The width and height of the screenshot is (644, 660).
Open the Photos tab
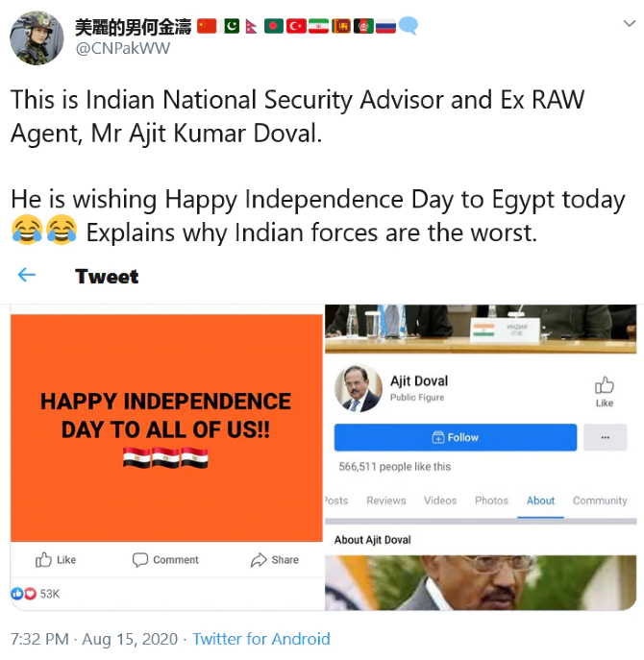click(x=491, y=501)
